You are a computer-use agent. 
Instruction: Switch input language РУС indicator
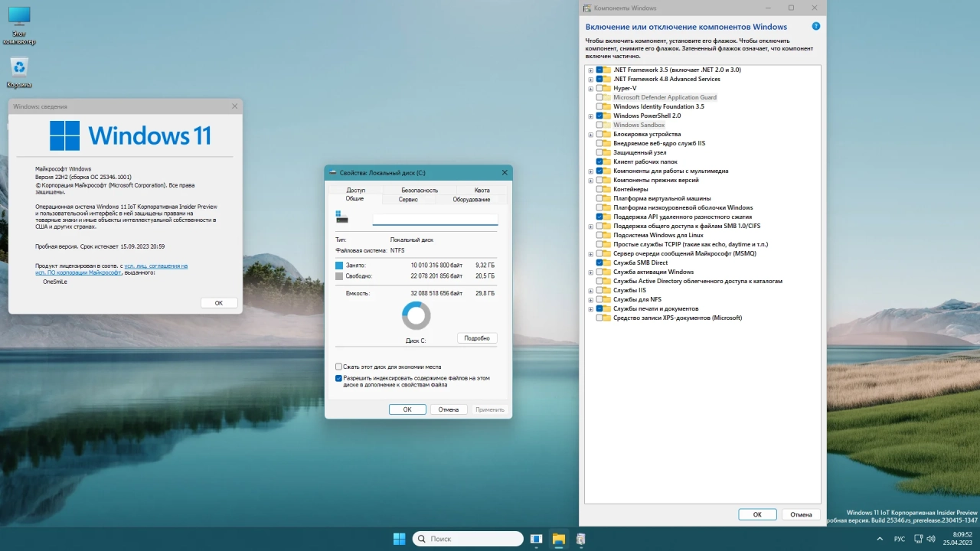(x=900, y=539)
